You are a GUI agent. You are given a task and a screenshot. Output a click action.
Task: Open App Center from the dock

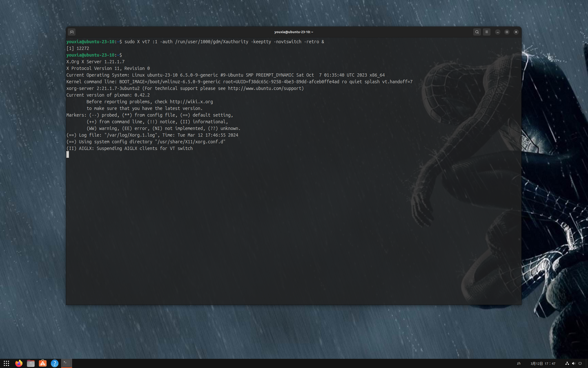[x=42, y=363]
